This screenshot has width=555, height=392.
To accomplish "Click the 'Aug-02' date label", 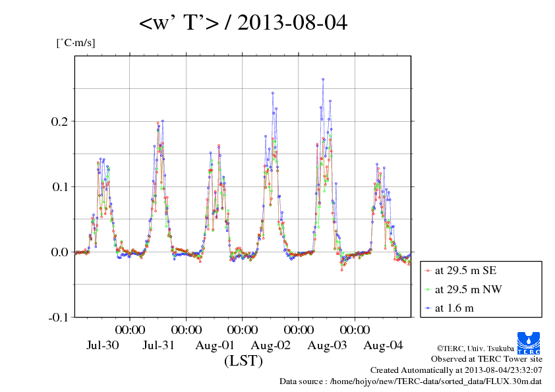I will (271, 345).
